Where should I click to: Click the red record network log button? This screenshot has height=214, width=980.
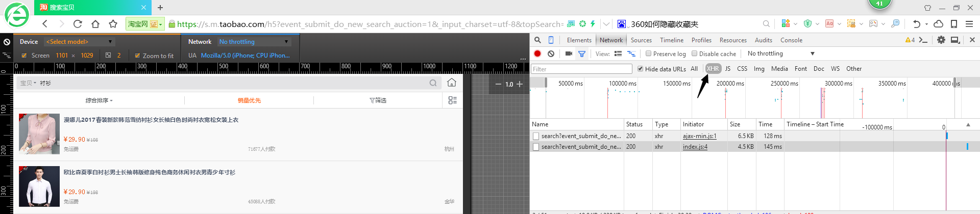pos(537,53)
